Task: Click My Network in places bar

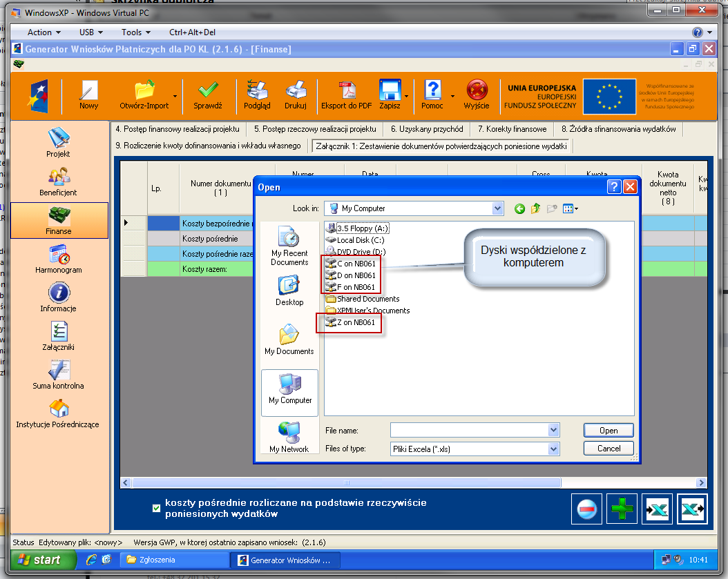Action: (x=289, y=437)
